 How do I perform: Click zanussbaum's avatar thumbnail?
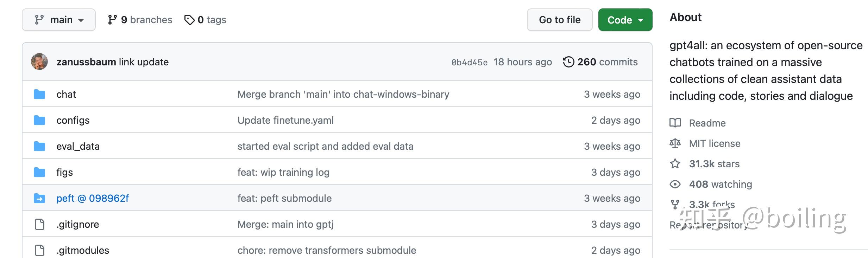click(39, 62)
